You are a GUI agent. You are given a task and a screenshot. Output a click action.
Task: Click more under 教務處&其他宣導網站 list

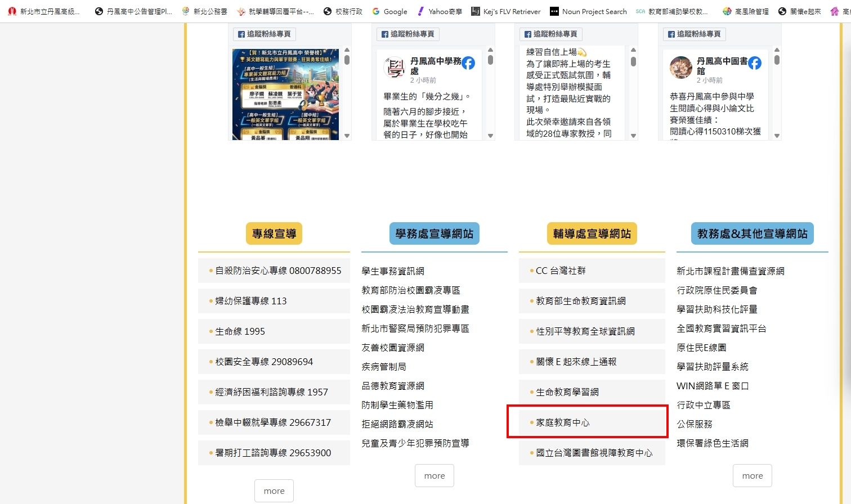point(753,476)
